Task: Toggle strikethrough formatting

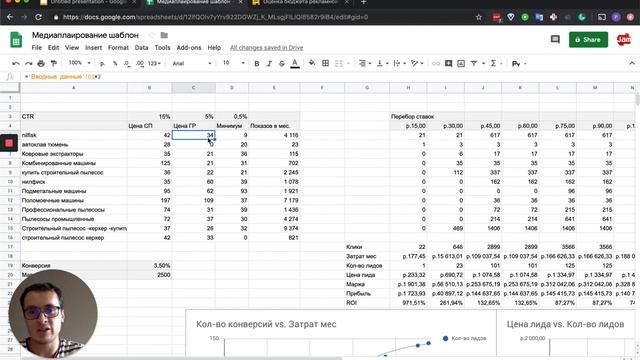Action: click(x=282, y=64)
